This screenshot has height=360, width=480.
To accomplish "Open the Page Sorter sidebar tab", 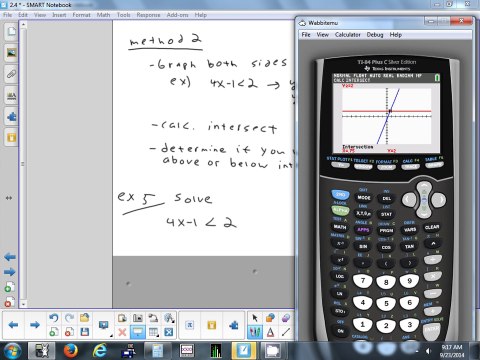I will (x=11, y=32).
